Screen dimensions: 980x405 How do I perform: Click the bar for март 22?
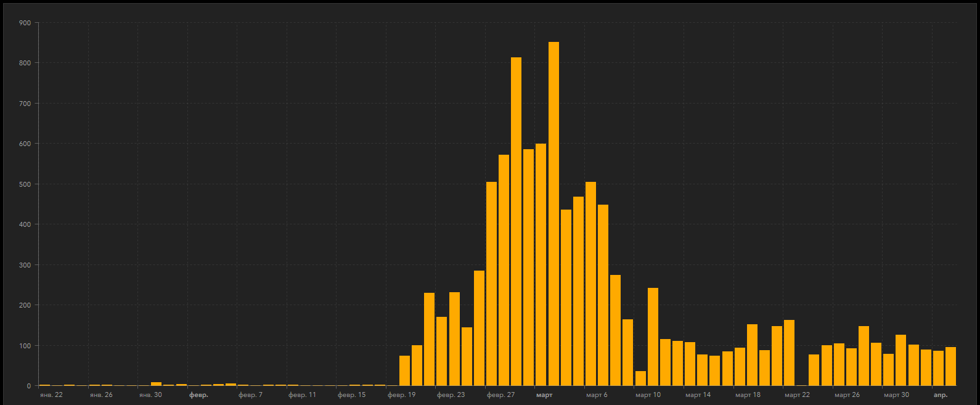(x=790, y=353)
